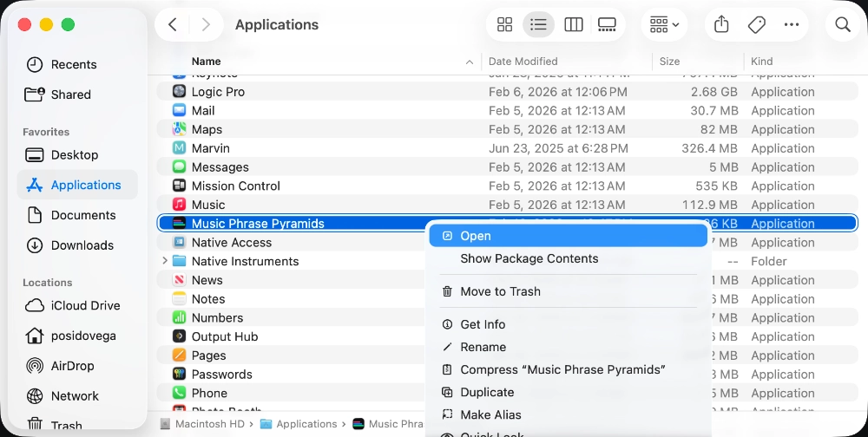Open iCloud Drive location
Viewport: 868px width, 437px height.
pyautogui.click(x=77, y=305)
